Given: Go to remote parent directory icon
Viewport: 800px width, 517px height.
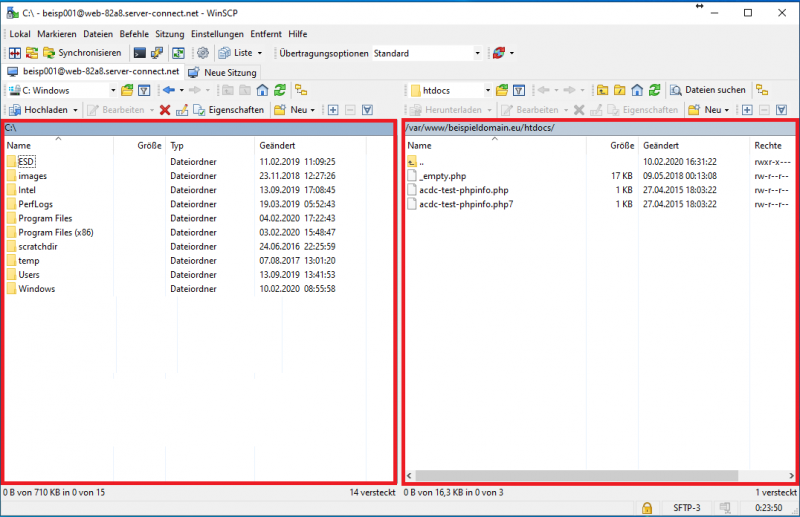Looking at the screenshot, I should tap(603, 91).
